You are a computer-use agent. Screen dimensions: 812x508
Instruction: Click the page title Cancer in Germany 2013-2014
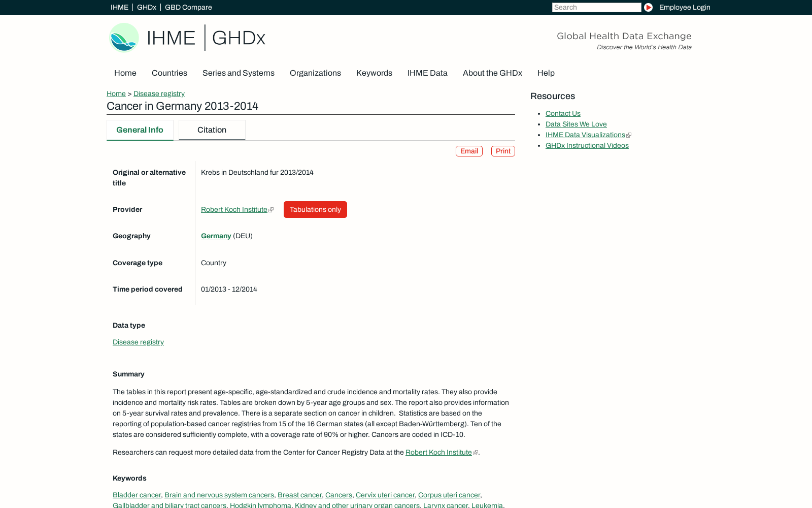182,106
